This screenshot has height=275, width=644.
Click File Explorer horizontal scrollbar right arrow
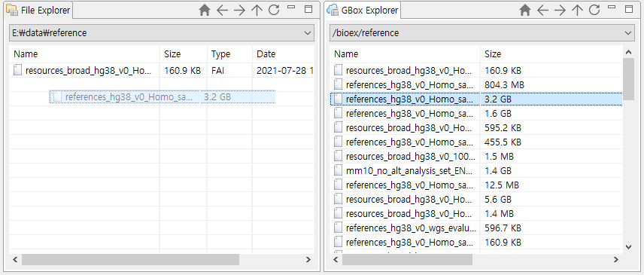(308, 259)
